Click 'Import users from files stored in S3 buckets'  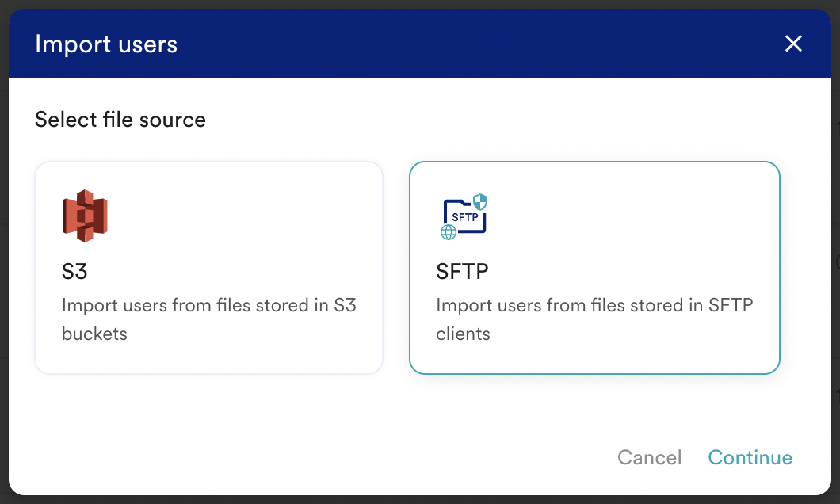coord(209,319)
